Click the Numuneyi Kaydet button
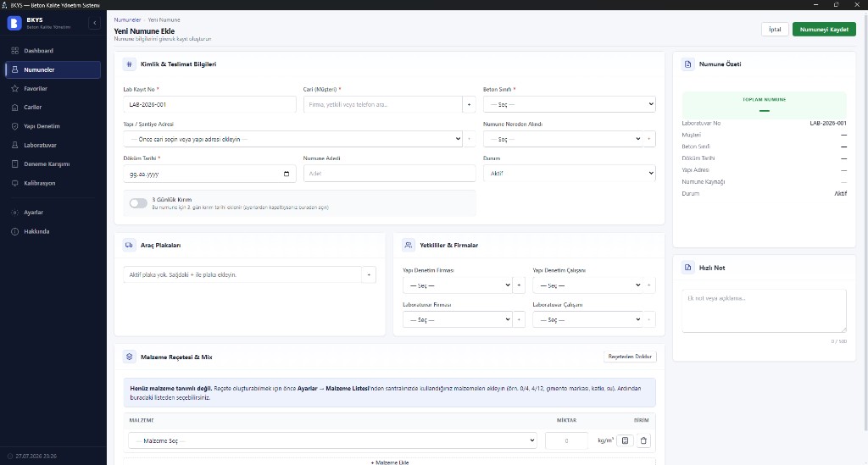The width and height of the screenshot is (868, 465). pyautogui.click(x=824, y=30)
